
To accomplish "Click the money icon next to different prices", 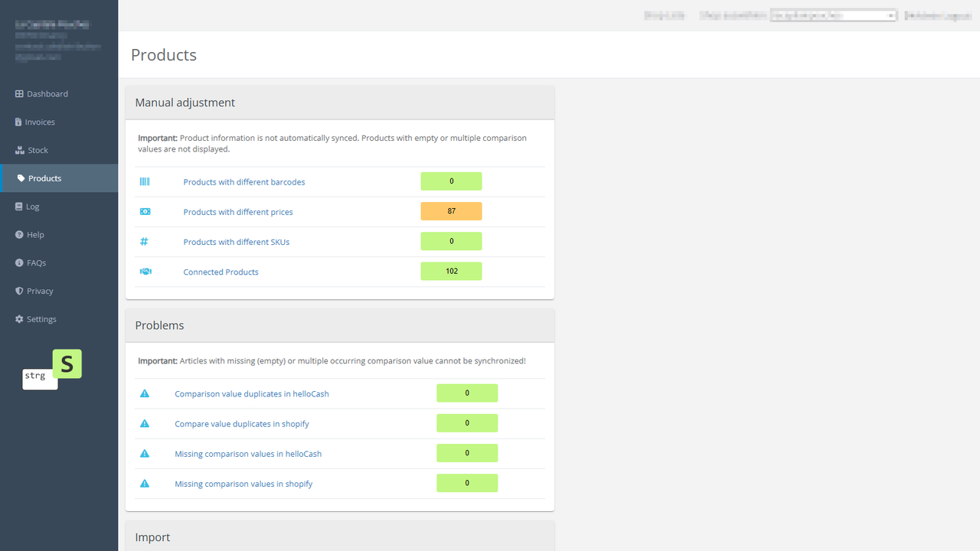I will pyautogui.click(x=145, y=211).
